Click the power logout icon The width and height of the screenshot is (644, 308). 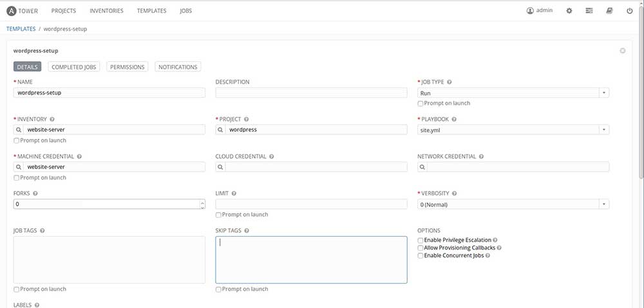click(629, 11)
